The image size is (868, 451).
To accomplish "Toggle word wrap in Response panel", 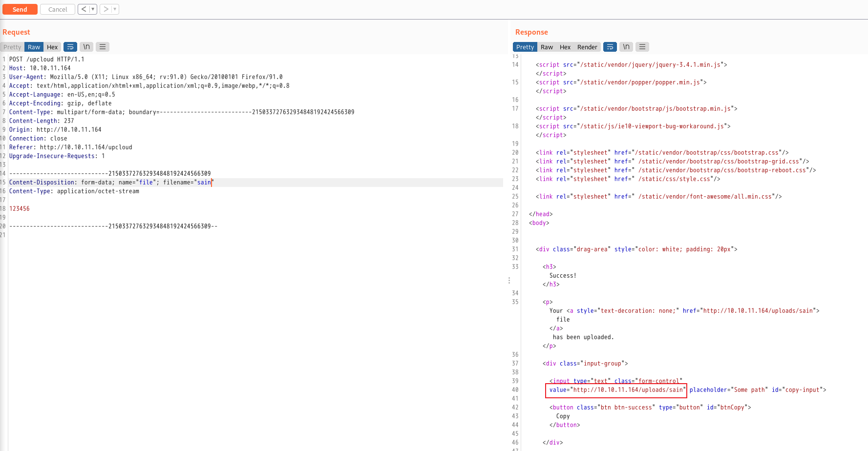I will pos(610,47).
